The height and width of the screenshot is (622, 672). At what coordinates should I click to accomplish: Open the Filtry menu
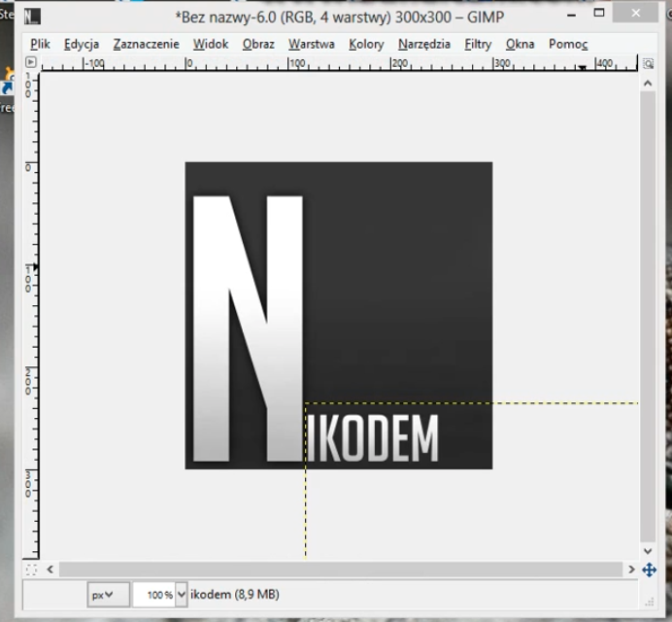(x=478, y=44)
